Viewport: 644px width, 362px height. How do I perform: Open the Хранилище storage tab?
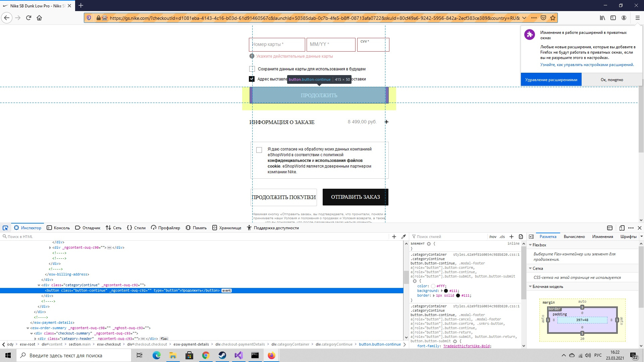click(227, 228)
